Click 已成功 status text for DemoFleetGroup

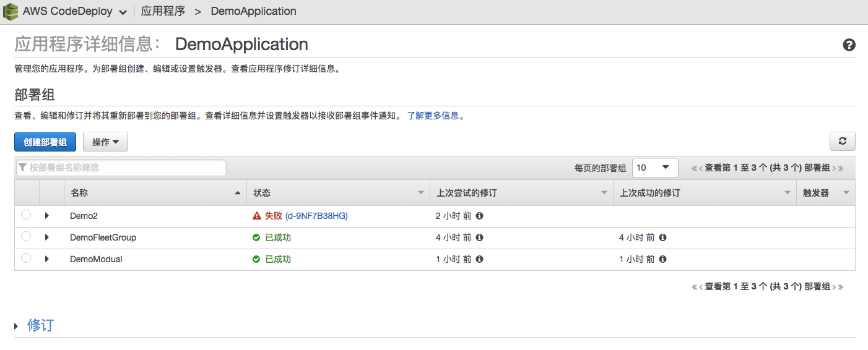coord(278,237)
